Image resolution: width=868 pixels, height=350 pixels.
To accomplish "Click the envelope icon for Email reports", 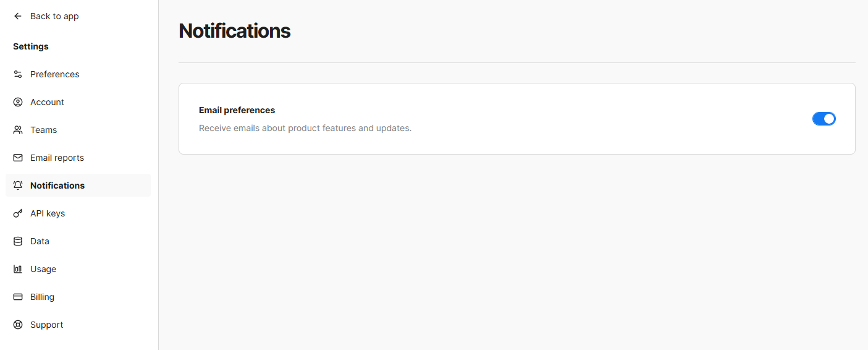I will click(x=18, y=158).
